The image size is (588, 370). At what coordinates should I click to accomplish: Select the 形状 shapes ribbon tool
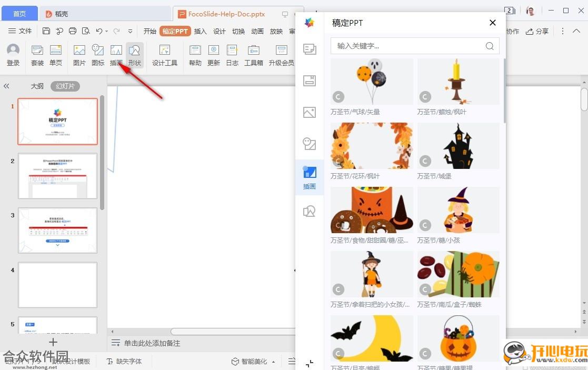click(x=135, y=55)
